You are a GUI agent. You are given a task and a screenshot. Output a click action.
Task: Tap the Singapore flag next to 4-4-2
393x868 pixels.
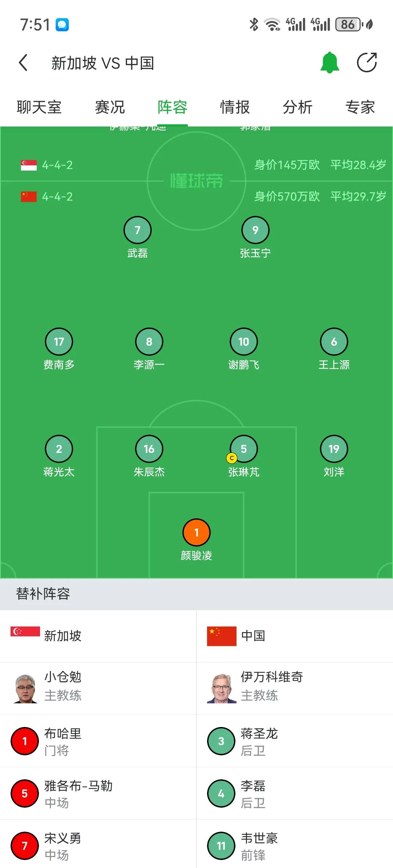pos(28,164)
